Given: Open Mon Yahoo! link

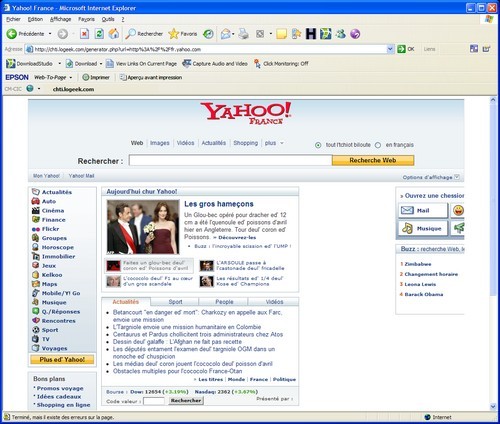Looking at the screenshot, I should (x=46, y=176).
